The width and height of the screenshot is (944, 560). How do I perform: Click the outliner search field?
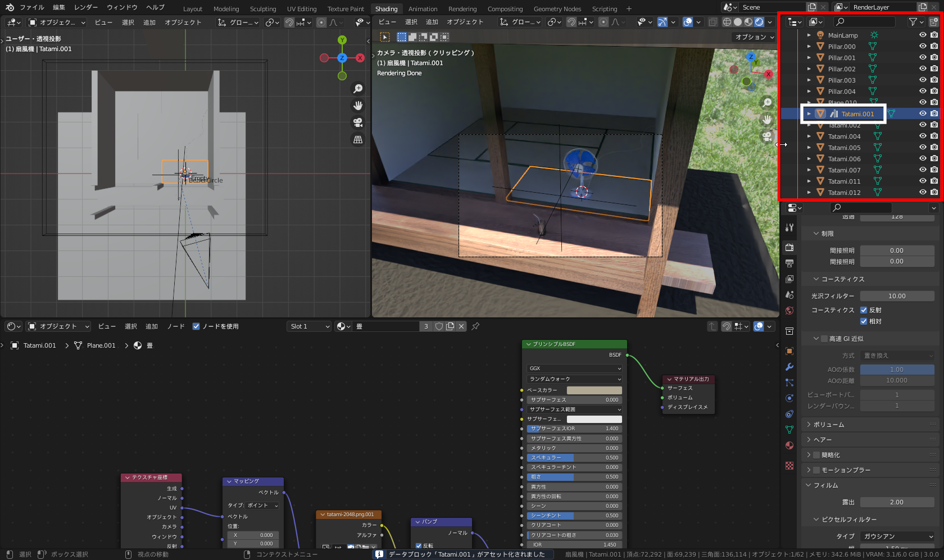point(865,22)
